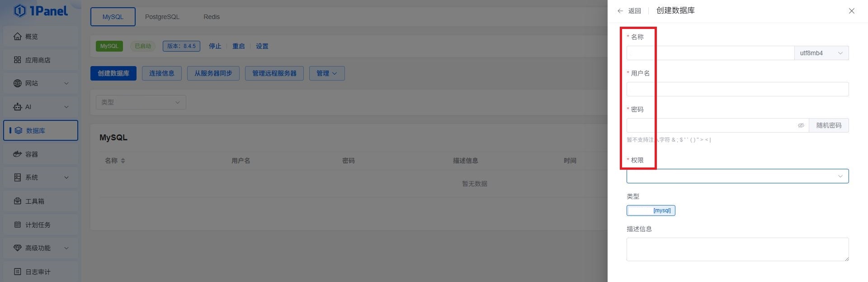
Task: Click the back arrow link in drawer
Action: tap(629, 11)
